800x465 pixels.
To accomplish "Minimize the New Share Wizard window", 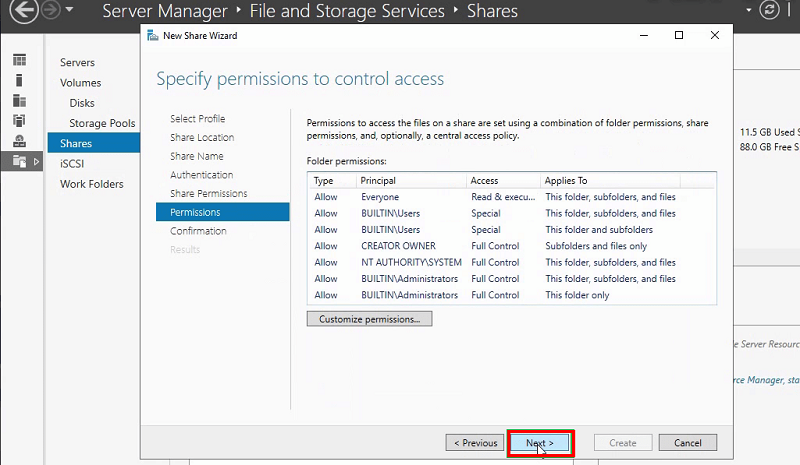I will [644, 35].
